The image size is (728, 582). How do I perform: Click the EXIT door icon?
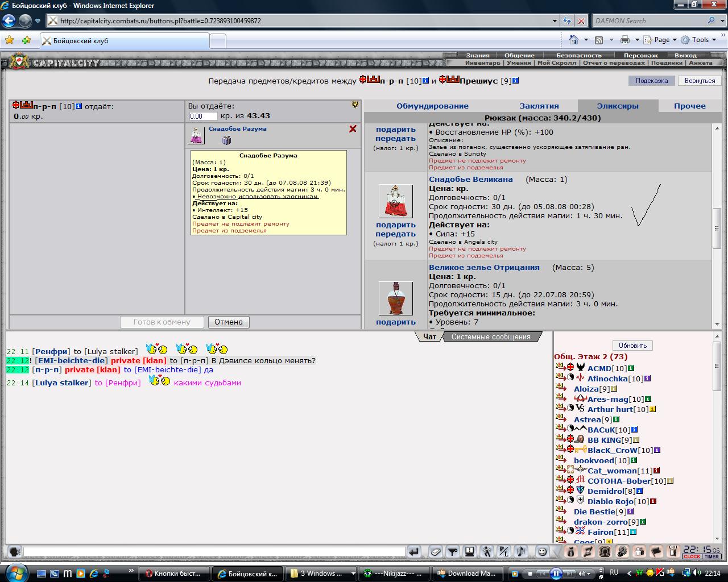pos(673,551)
